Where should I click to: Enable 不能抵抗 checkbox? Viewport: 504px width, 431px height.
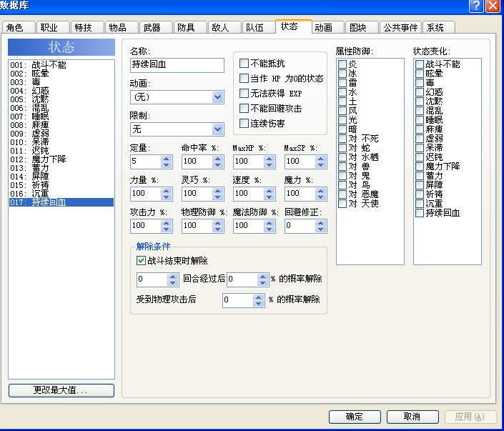pos(244,64)
